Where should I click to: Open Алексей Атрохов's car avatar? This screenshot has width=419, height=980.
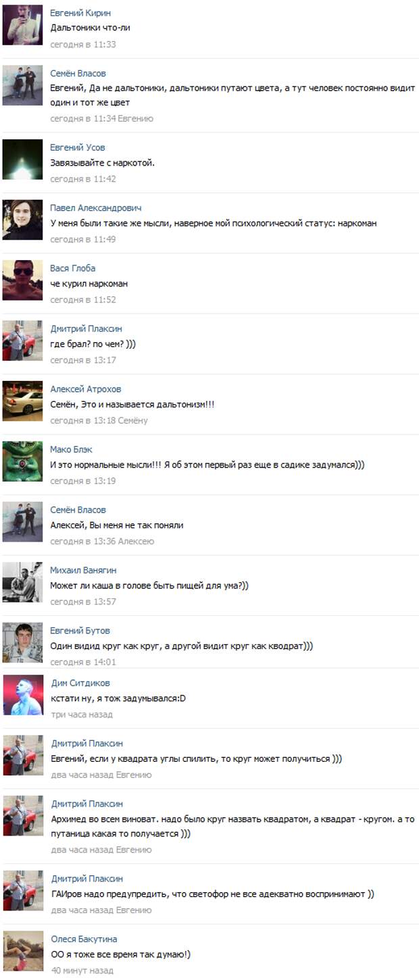click(22, 401)
